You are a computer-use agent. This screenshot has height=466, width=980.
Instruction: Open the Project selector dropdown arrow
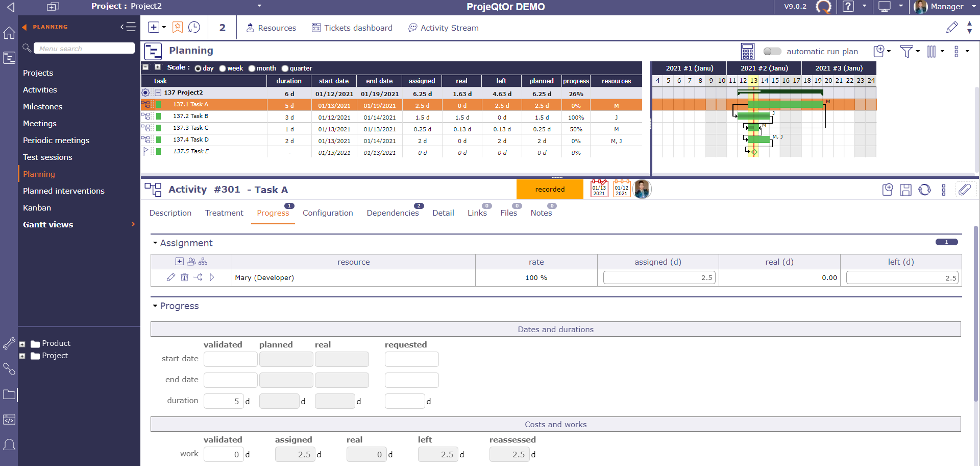(x=259, y=6)
